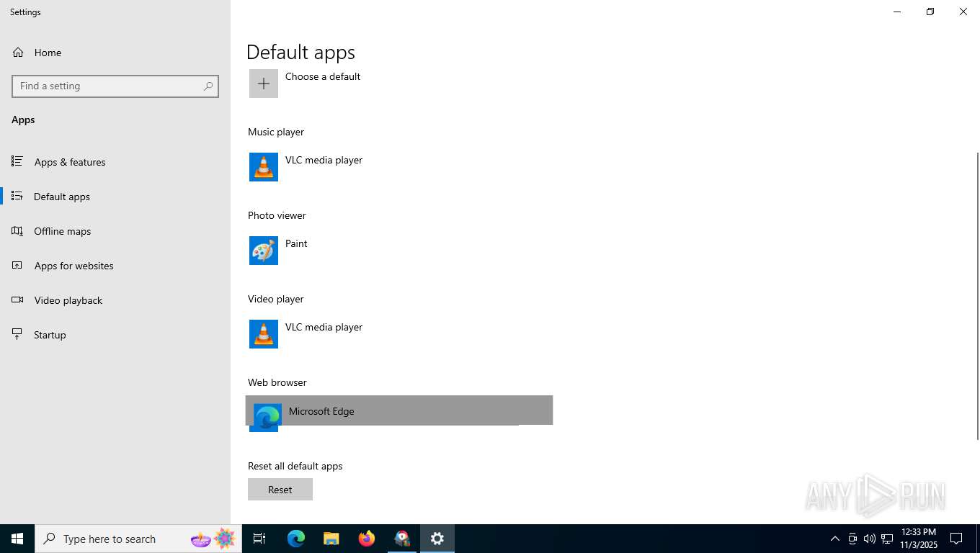Click the Apps & features list icon
This screenshot has height=553, width=980.
[x=17, y=161]
